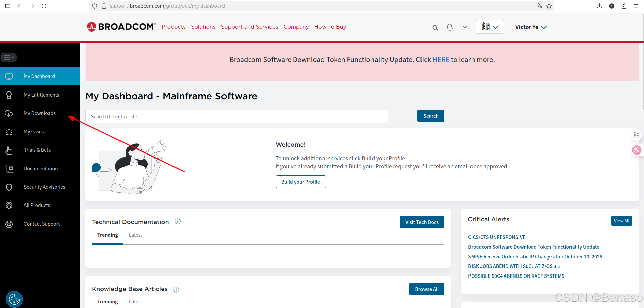Go to My Entitlements

pyautogui.click(x=41, y=95)
